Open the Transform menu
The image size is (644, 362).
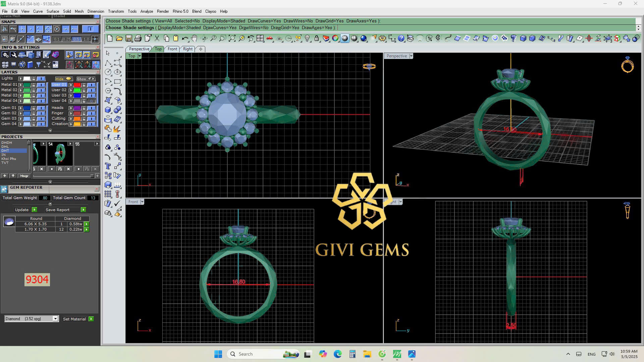(116, 11)
